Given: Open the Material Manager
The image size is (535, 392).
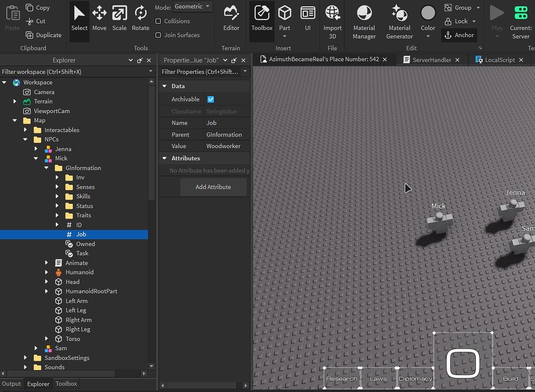Looking at the screenshot, I should tap(364, 21).
